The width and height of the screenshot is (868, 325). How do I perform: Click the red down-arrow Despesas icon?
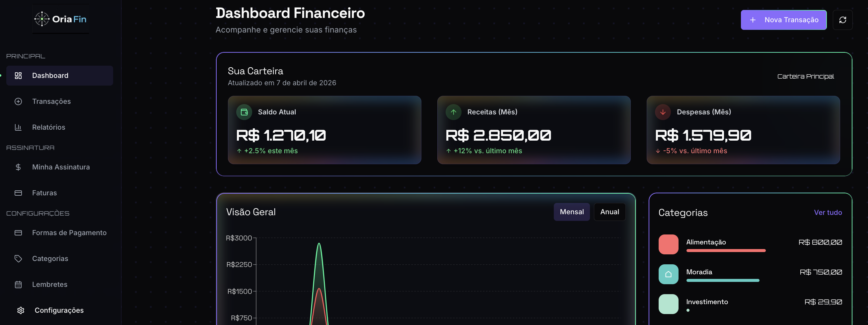point(663,112)
